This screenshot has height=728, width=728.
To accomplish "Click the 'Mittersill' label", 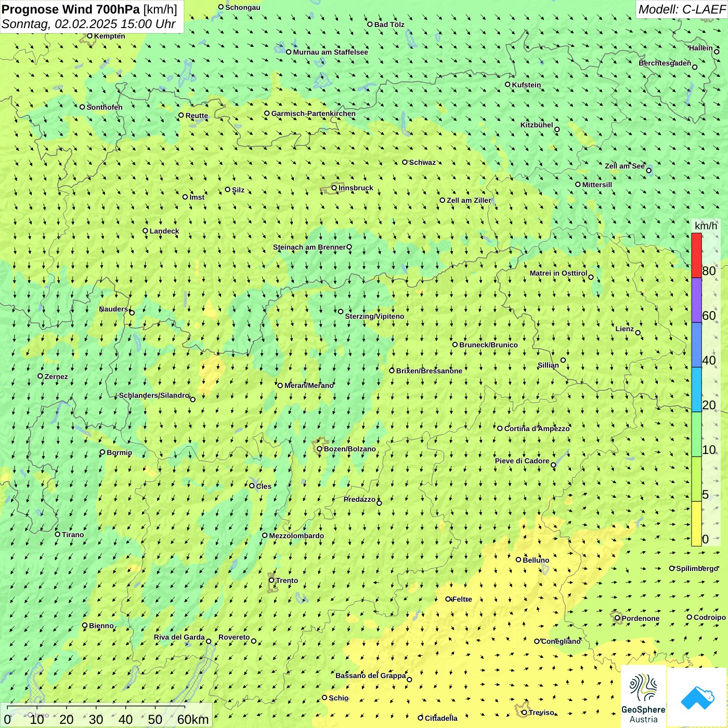I will coord(597,185).
